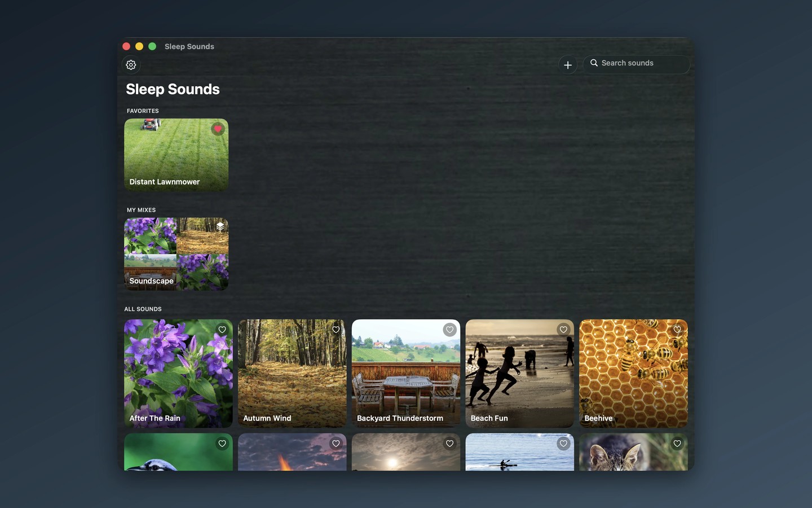Viewport: 812px width, 508px height.
Task: Open settings with the gear icon
Action: pos(131,65)
